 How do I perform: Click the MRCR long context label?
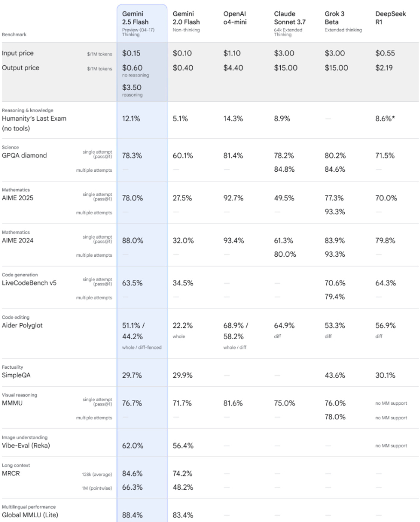(x=11, y=473)
